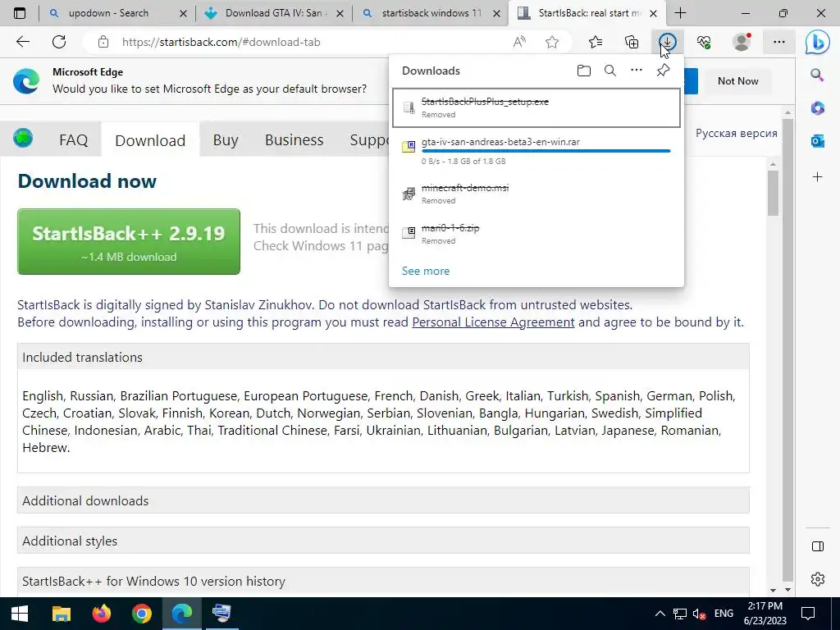Open the FAQ page tab
840x630 pixels.
[73, 140]
